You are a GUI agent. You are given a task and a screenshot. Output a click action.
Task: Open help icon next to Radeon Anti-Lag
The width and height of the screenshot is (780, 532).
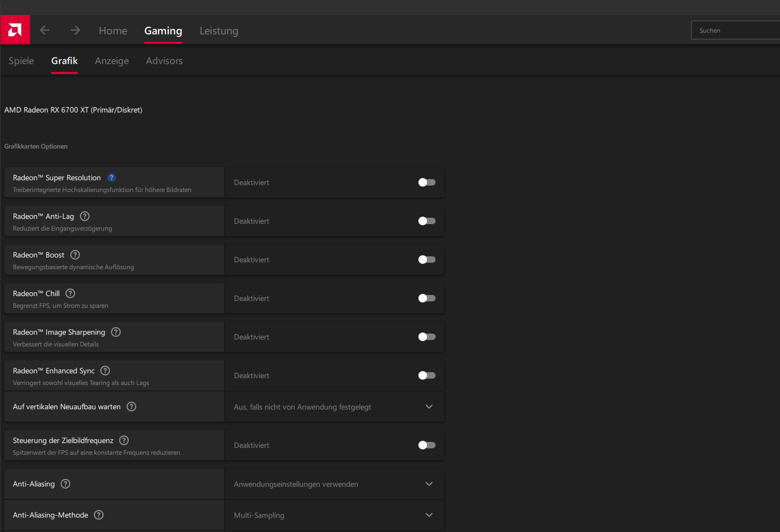point(85,216)
